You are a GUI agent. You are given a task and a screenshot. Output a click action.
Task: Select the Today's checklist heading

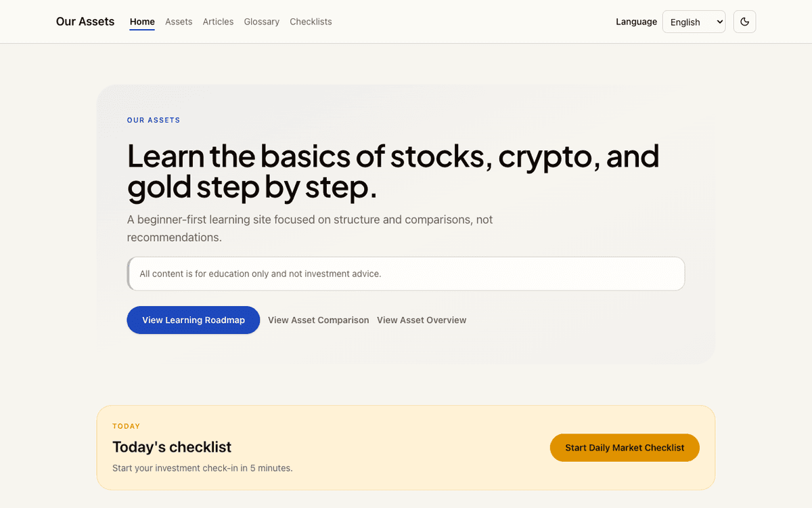pyautogui.click(x=172, y=447)
